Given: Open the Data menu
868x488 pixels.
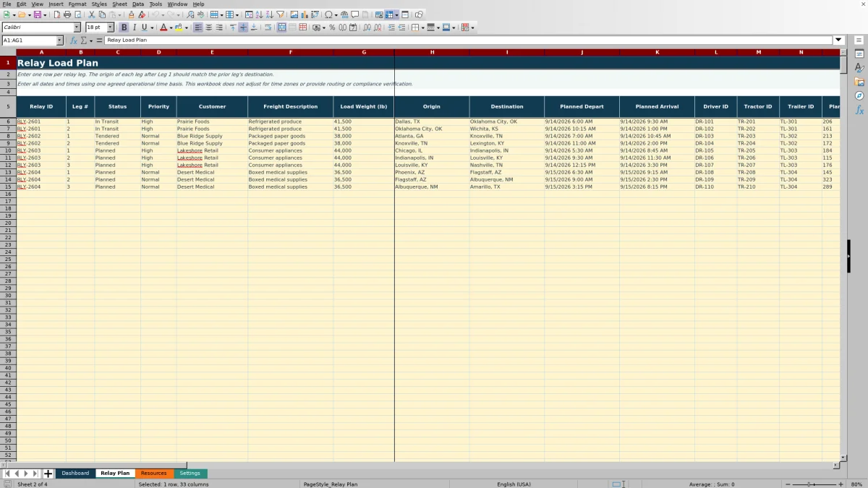Looking at the screenshot, I should point(138,4).
